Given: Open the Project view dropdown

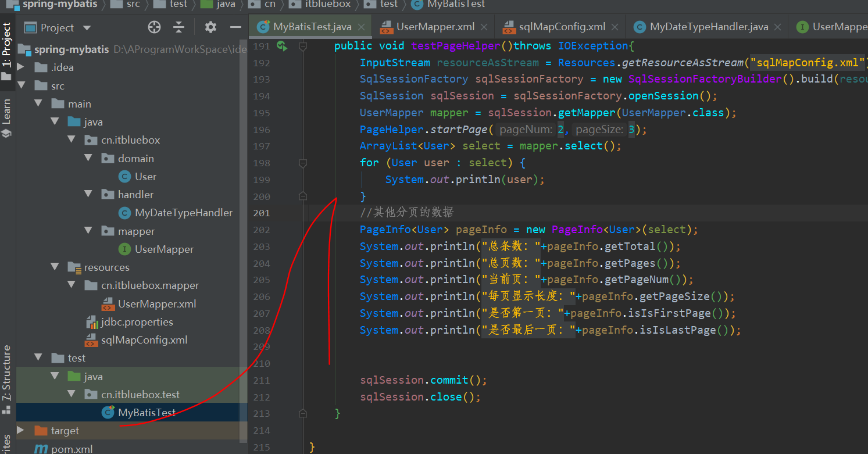Looking at the screenshot, I should coord(87,28).
